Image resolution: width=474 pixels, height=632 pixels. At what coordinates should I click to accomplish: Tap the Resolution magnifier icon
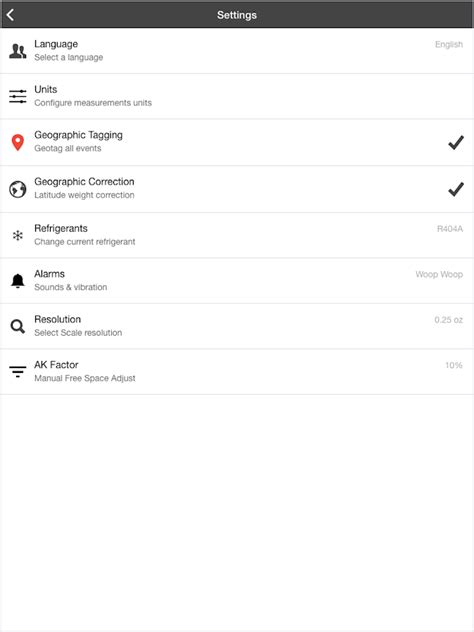point(18,326)
